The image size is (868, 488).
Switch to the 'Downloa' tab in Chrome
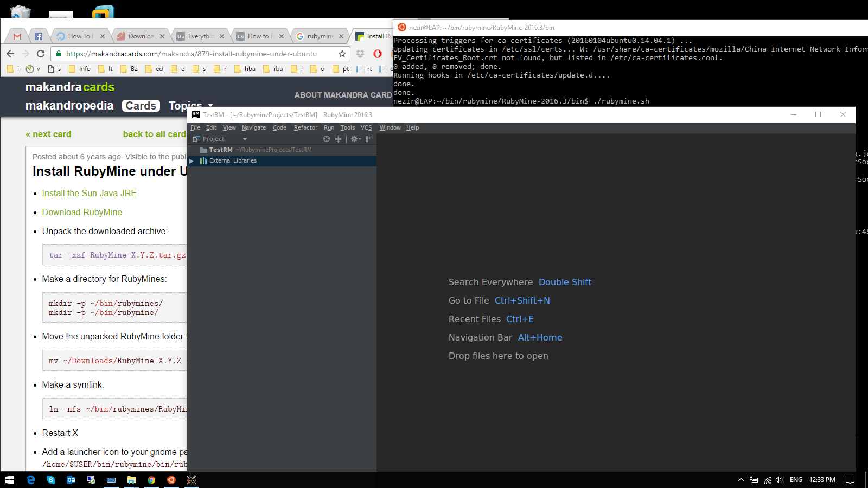[141, 36]
